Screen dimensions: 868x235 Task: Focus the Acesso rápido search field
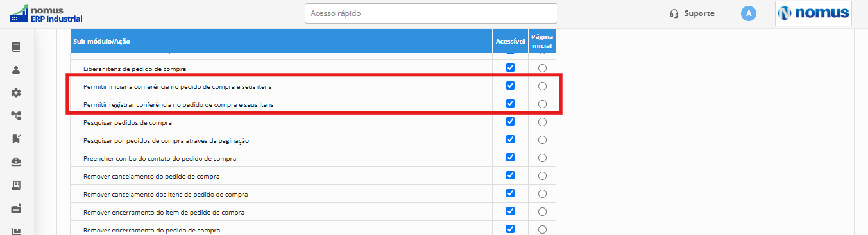point(431,13)
